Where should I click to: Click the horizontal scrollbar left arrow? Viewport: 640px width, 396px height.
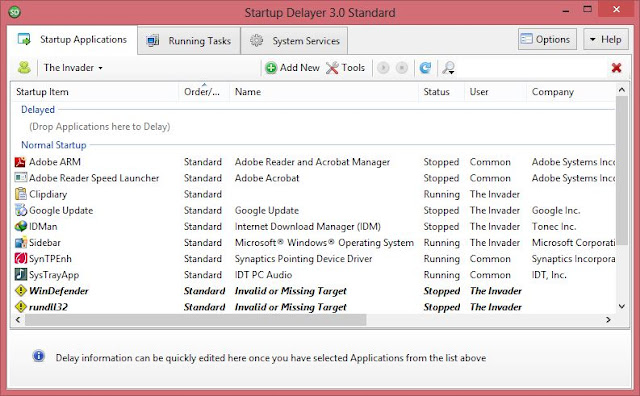18,320
